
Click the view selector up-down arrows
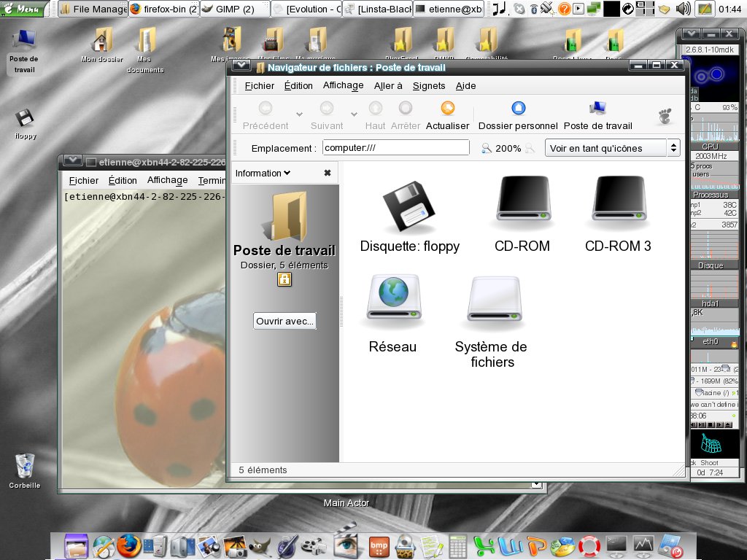[x=673, y=148]
